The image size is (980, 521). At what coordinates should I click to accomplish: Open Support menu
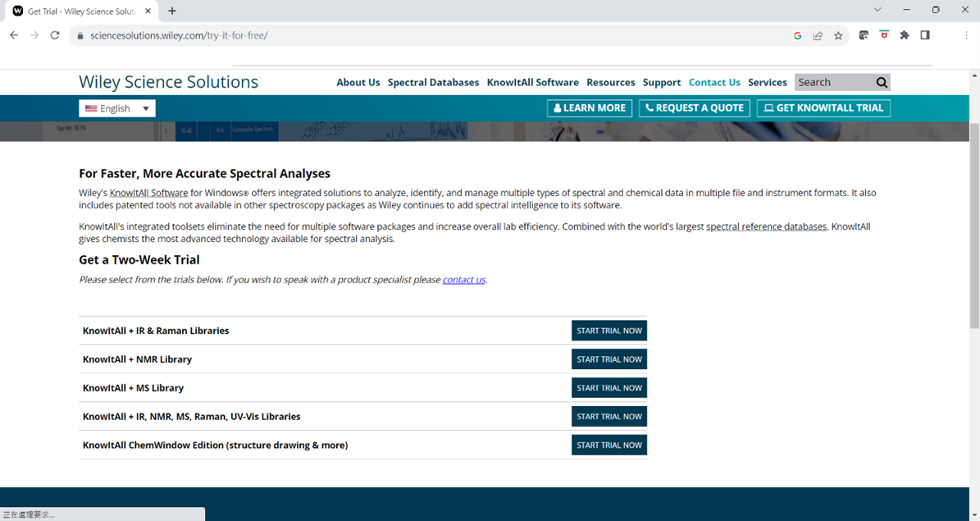pos(661,83)
